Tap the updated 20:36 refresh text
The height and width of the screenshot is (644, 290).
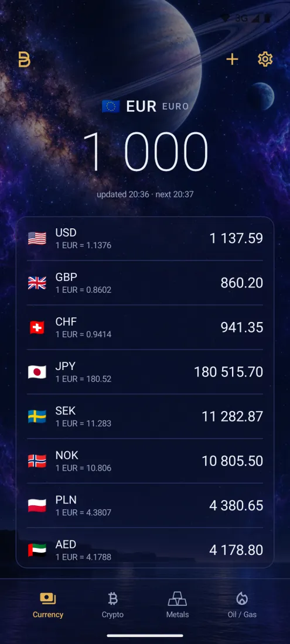click(x=123, y=194)
